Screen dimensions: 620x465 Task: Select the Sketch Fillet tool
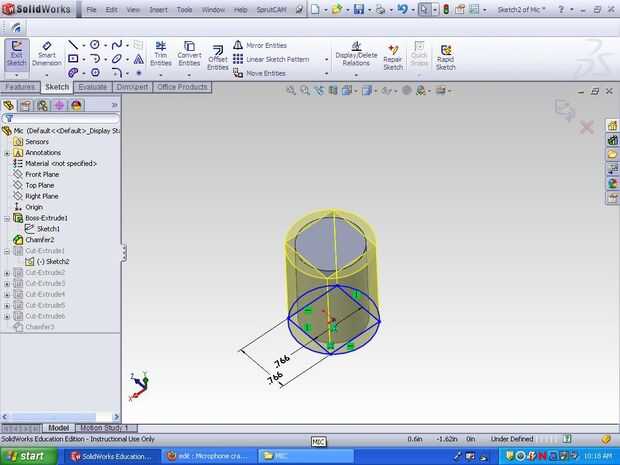click(117, 72)
